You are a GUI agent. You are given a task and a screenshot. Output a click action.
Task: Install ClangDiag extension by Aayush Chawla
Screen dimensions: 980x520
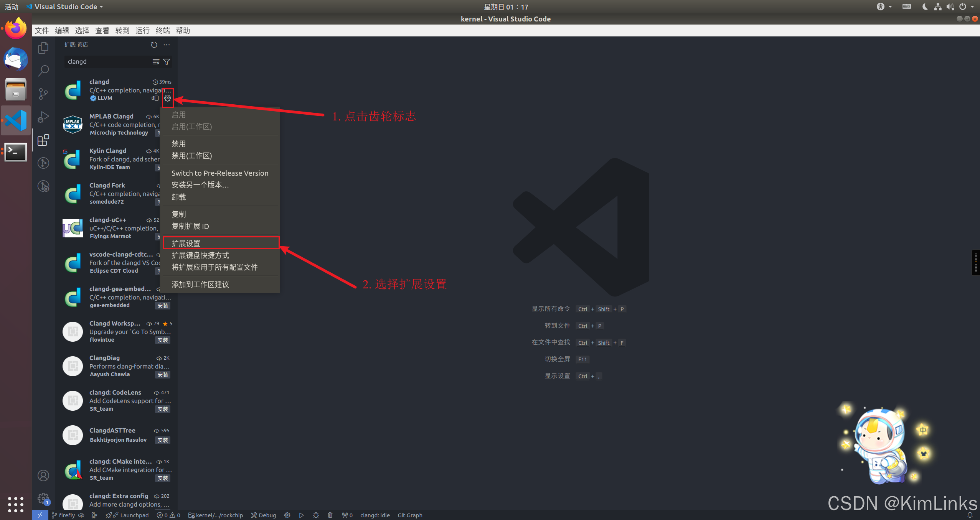pyautogui.click(x=163, y=375)
